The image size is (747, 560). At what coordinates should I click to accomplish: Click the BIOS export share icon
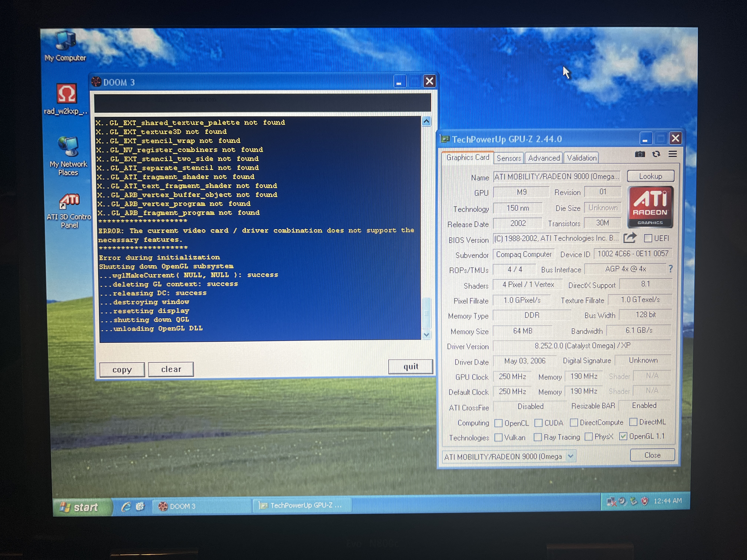tap(630, 238)
